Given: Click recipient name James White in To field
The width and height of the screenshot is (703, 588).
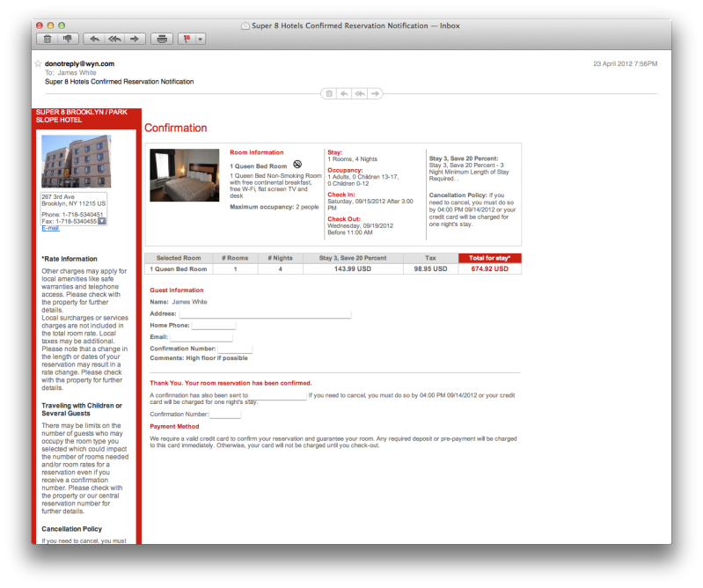Looking at the screenshot, I should click(x=77, y=73).
